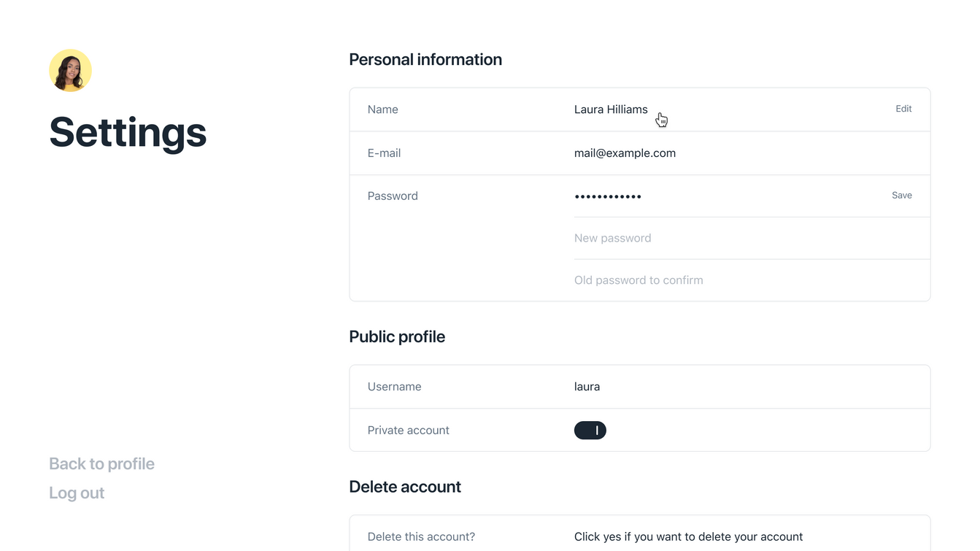Focus the Old password to confirm field
This screenshot has width=980, height=551.
(x=752, y=280)
